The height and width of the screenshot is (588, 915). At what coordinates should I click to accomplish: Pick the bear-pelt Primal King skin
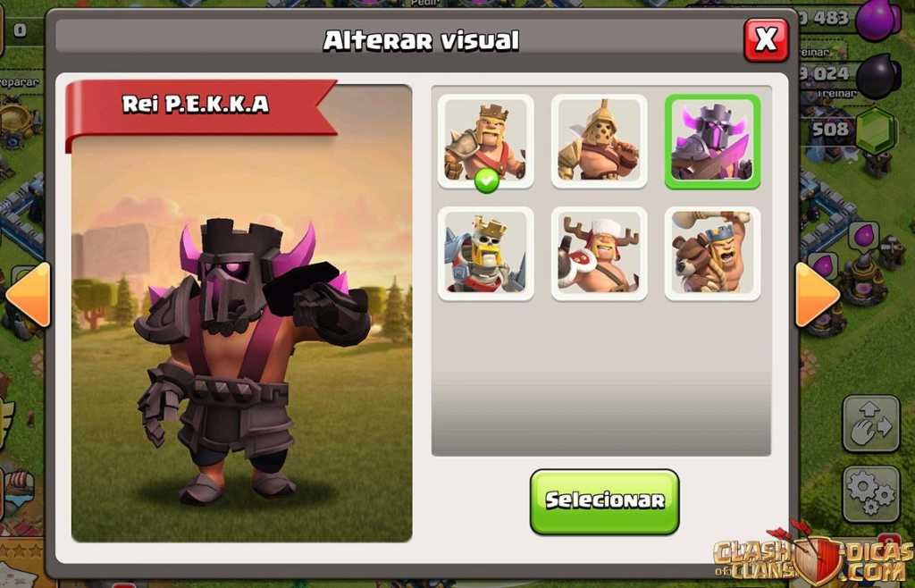(x=712, y=254)
